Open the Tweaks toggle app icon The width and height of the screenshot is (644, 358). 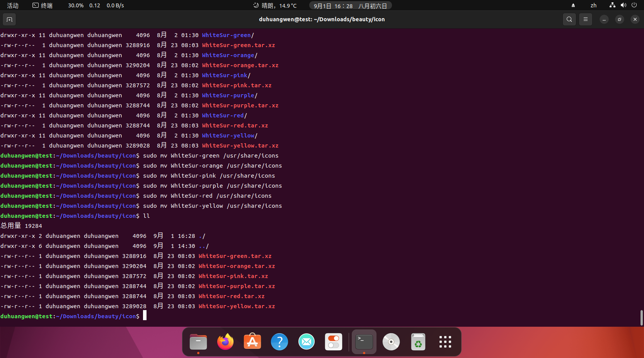click(x=334, y=342)
